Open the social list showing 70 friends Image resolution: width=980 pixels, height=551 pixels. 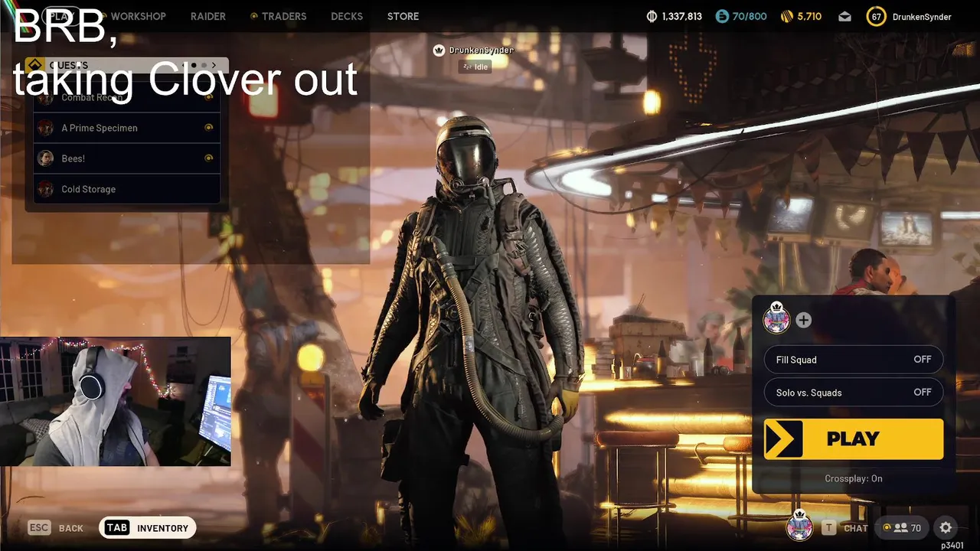click(x=903, y=527)
